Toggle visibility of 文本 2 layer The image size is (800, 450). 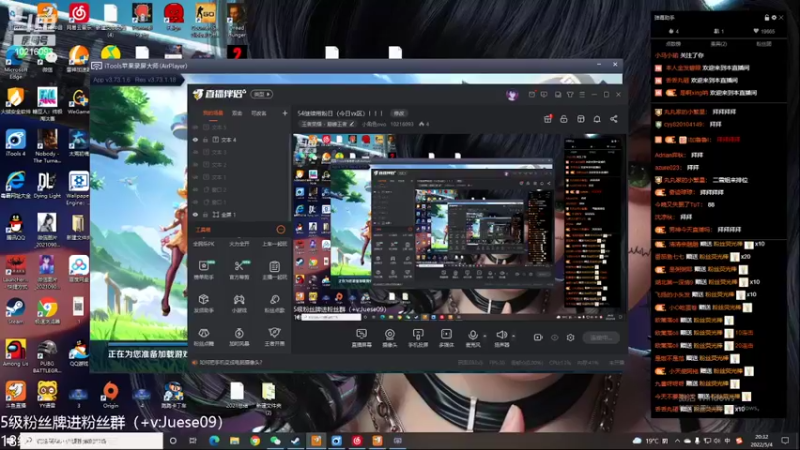[195, 165]
